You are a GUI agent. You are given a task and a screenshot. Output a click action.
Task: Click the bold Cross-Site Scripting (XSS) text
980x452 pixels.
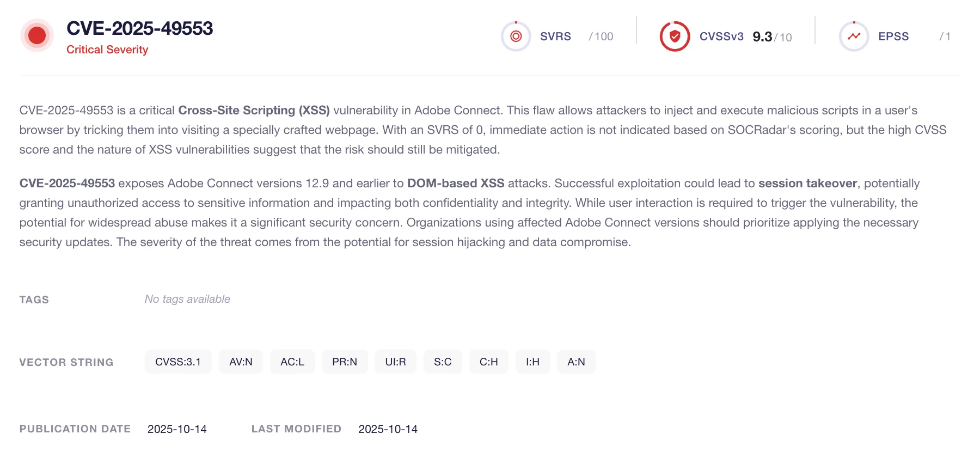click(x=254, y=111)
